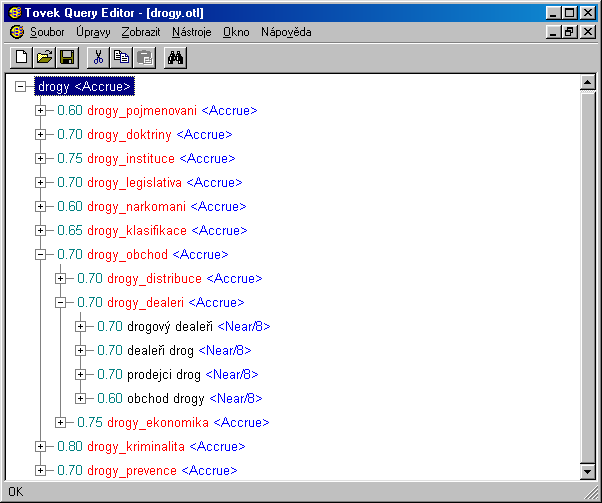Select the drogy_ekonomika tree row
This screenshot has width=602, height=503.
pos(173,423)
